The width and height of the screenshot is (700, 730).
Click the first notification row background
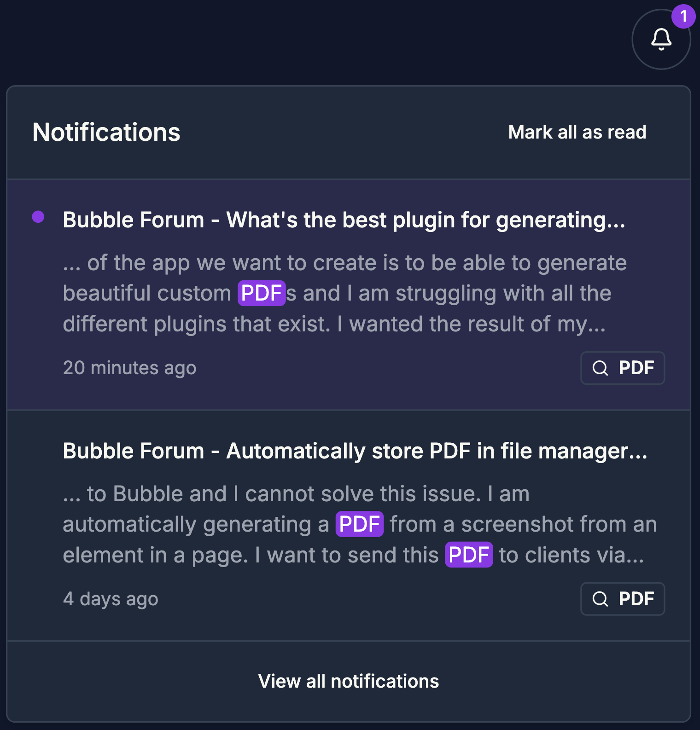pyautogui.click(x=349, y=295)
